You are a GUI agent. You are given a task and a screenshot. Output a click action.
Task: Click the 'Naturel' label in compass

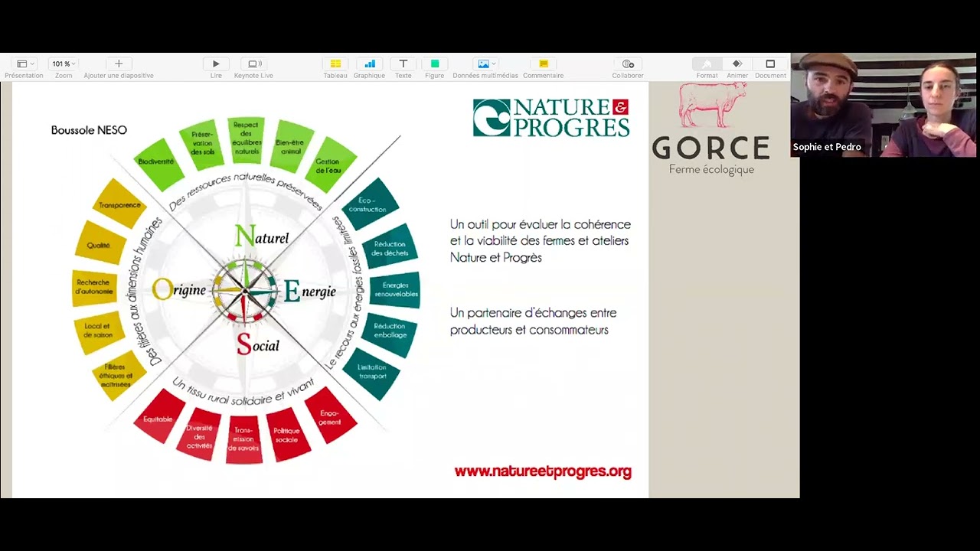261,236
